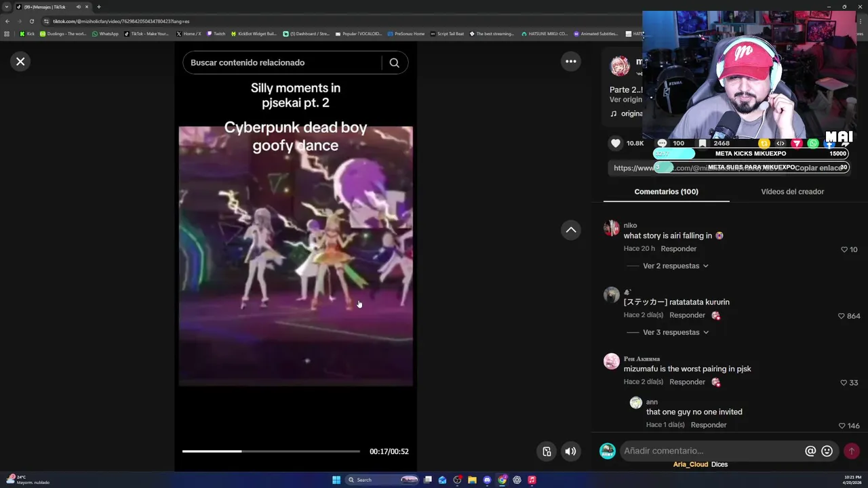This screenshot has height=488, width=868.
Task: Click the original sound music note link
Action: (x=626, y=113)
